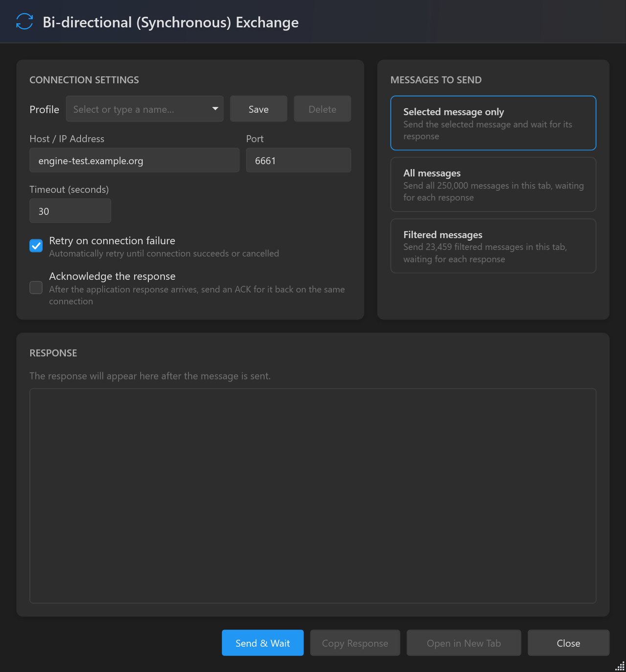Click inside the Response text area
Image resolution: width=626 pixels, height=672 pixels.
pyautogui.click(x=313, y=496)
